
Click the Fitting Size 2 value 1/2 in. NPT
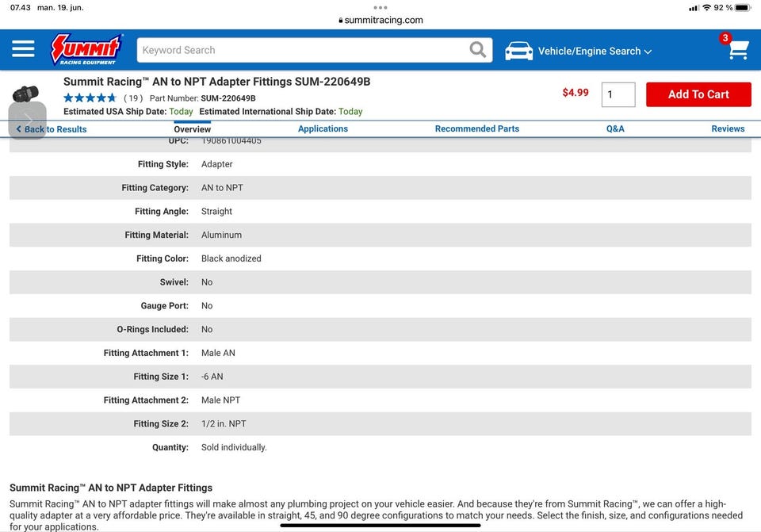(x=224, y=423)
